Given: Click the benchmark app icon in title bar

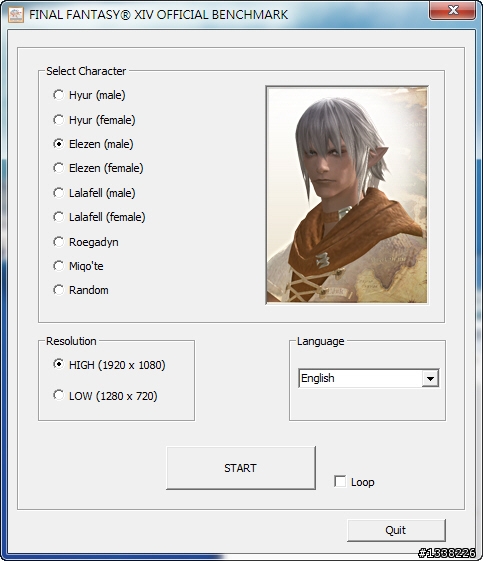Looking at the screenshot, I should pyautogui.click(x=16, y=15).
